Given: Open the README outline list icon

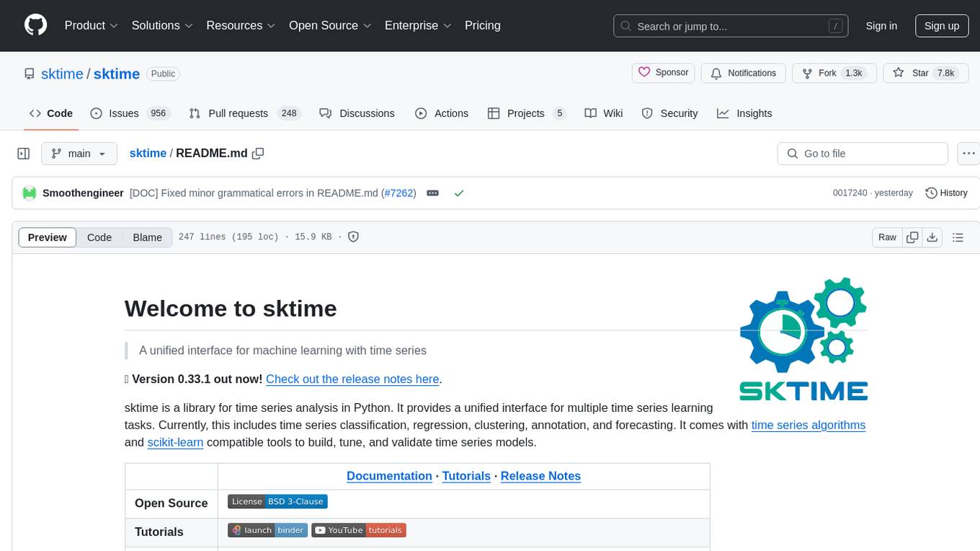Looking at the screenshot, I should pyautogui.click(x=958, y=237).
